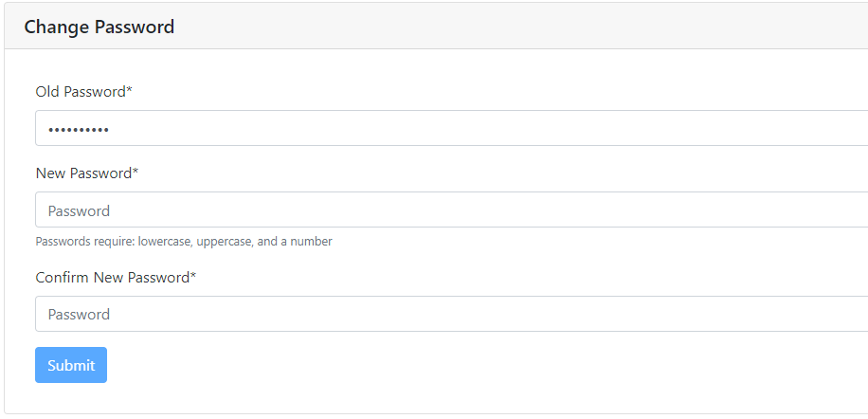Screen dimensions: 868x419
Task: Click the asterisk after New Password label
Action: tap(136, 173)
